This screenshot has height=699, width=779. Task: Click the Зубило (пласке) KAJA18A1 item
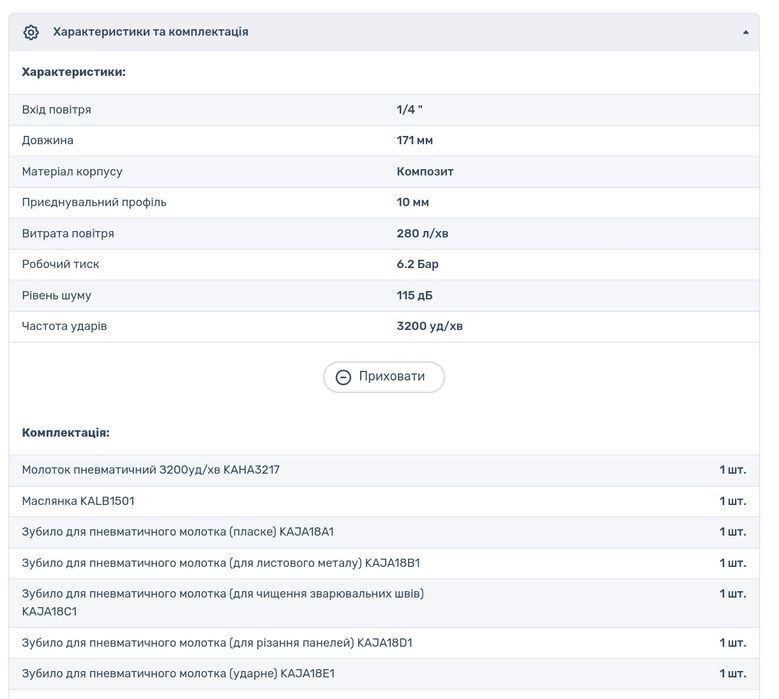coord(178,531)
